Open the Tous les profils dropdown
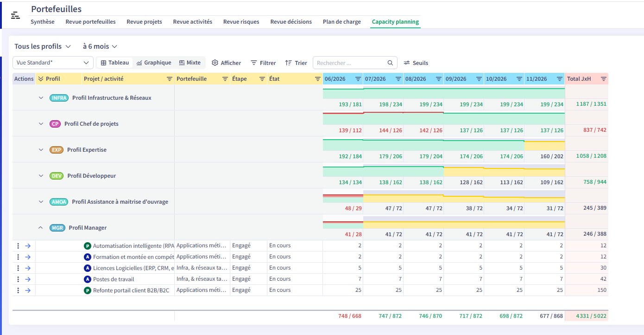Image resolution: width=644 pixels, height=335 pixels. click(43, 46)
